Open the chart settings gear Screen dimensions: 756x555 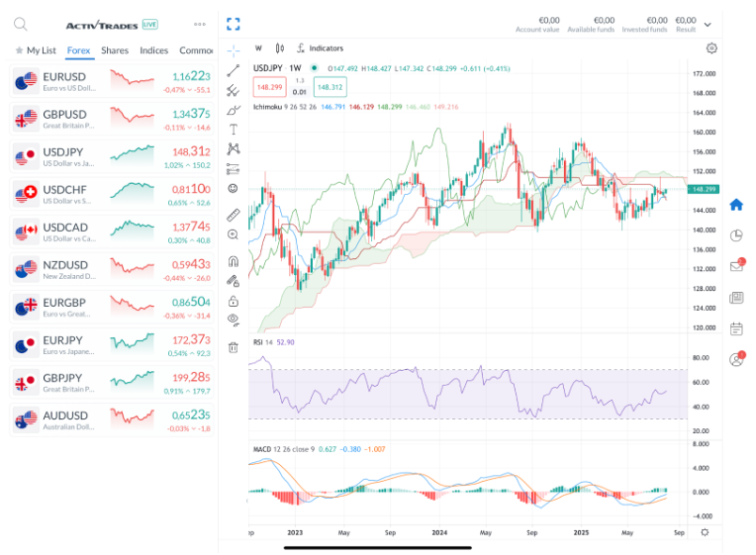click(x=711, y=47)
